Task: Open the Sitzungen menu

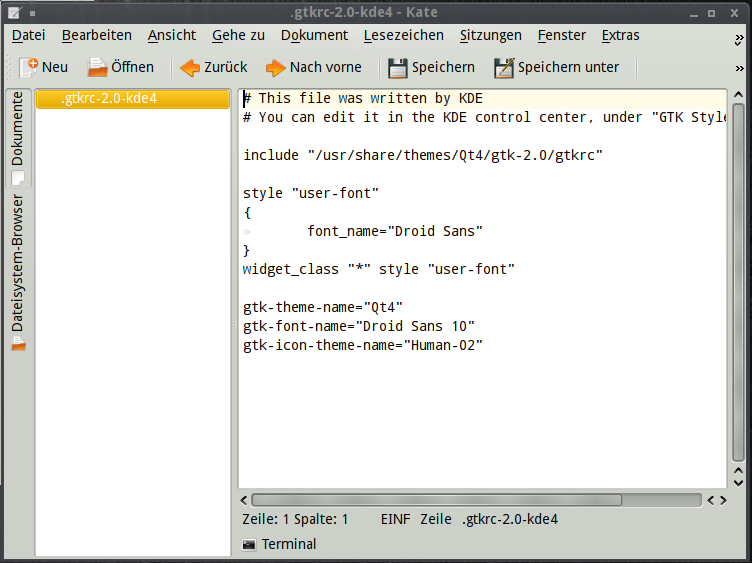Action: coord(491,35)
